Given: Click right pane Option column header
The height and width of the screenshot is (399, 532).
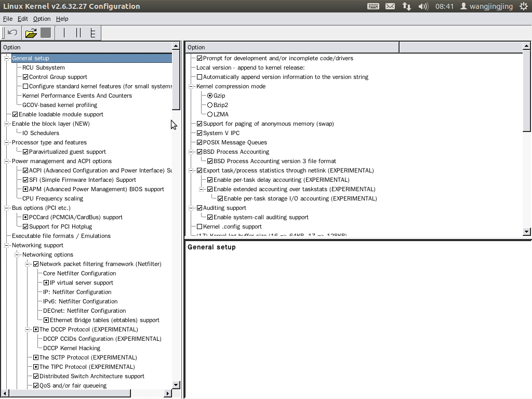Looking at the screenshot, I should [292, 47].
